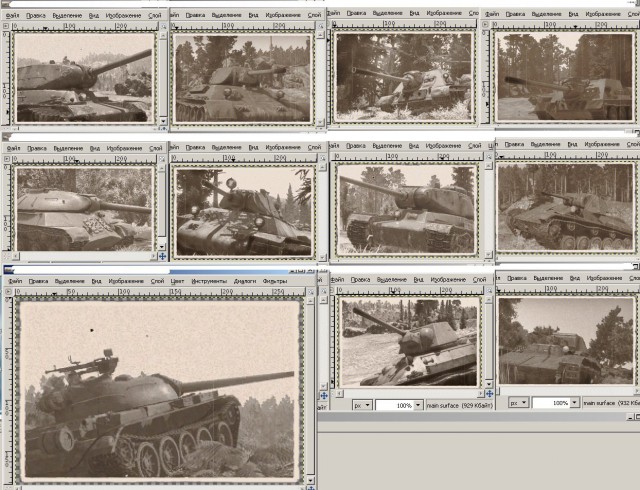This screenshot has height=490, width=640.
Task: Toggle zoom magnifier in spare-track-links tank window
Action: 163,158
